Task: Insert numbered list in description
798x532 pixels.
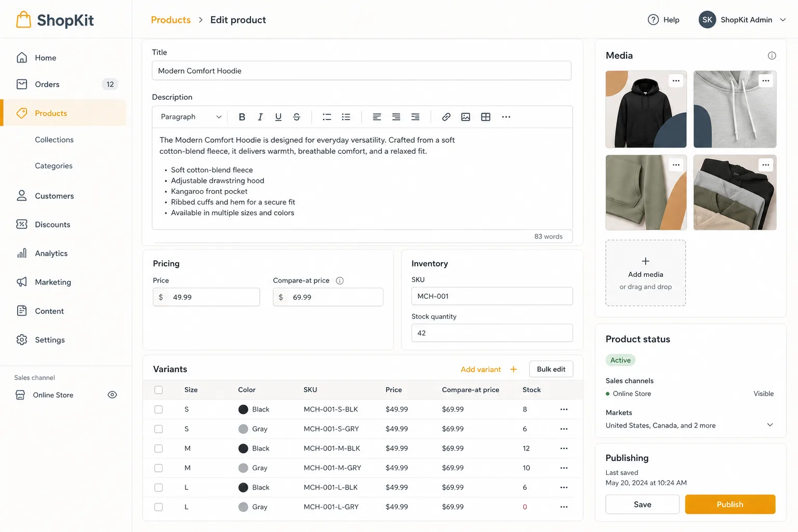Action: tap(327, 117)
